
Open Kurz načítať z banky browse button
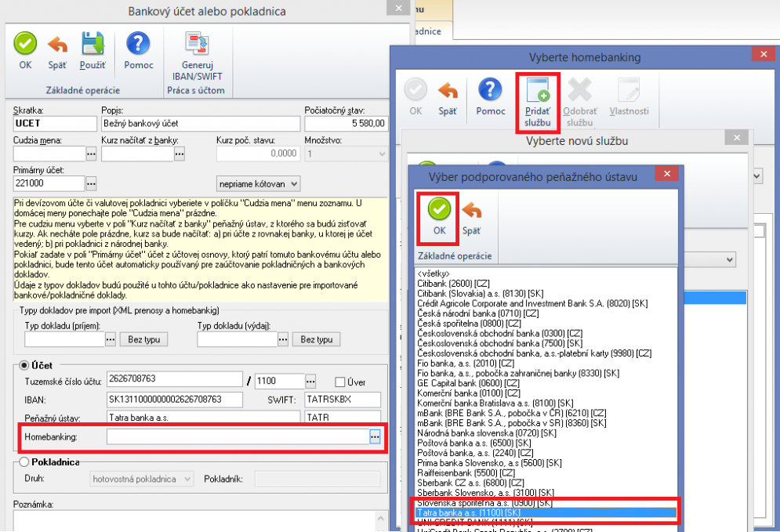coord(180,154)
